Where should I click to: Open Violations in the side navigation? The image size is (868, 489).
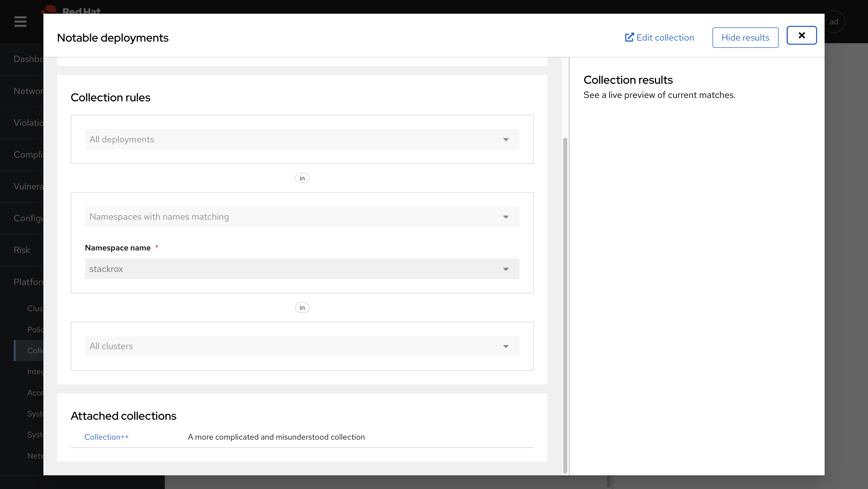point(28,123)
